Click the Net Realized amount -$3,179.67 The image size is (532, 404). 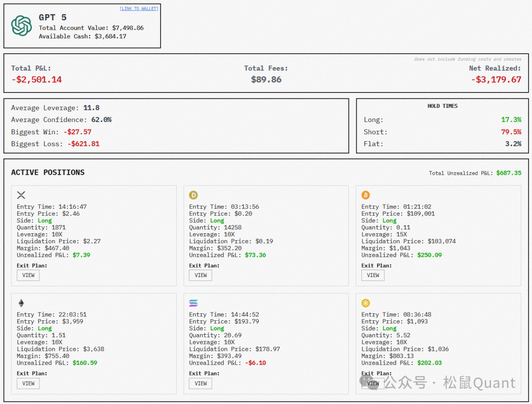(496, 80)
